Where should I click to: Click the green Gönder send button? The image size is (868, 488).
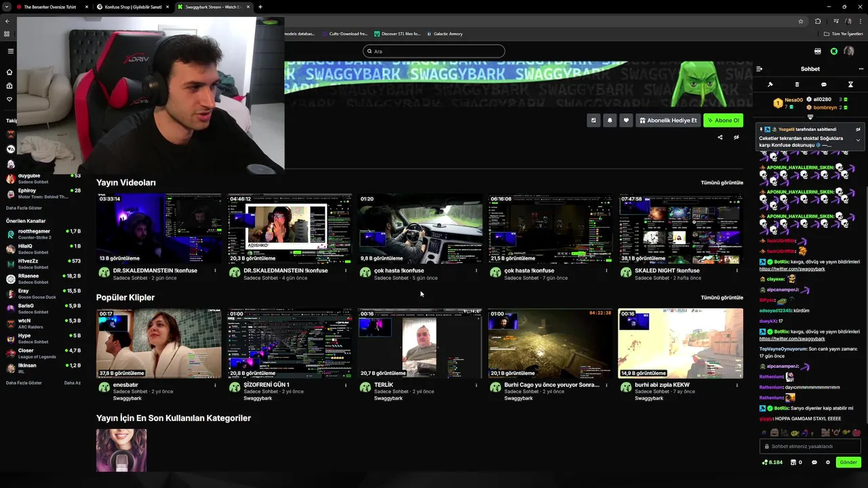(x=848, y=462)
